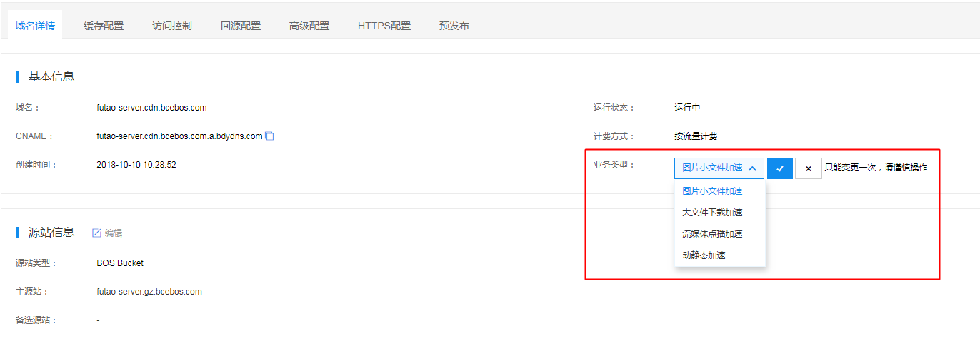Choose 流媒体点播加速 from the dropdown list

(x=720, y=234)
